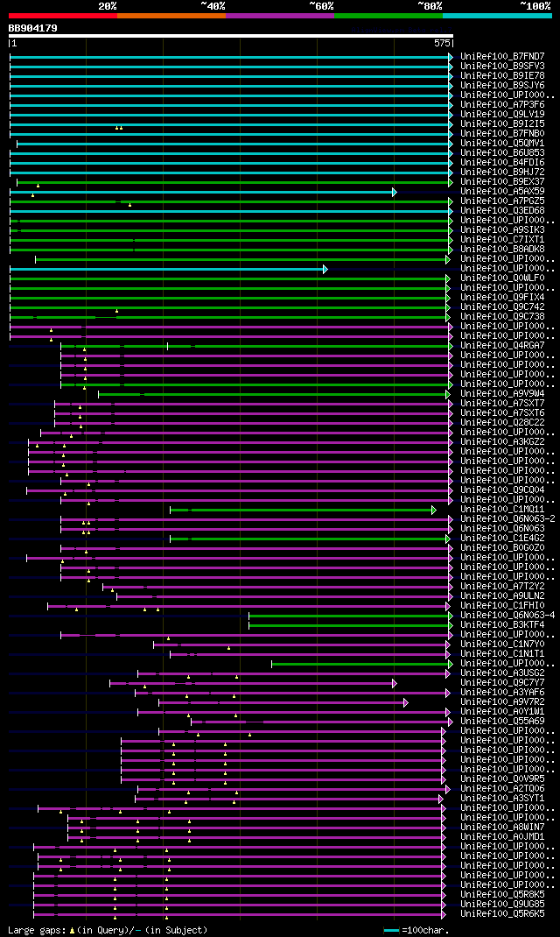The image size is (560, 937).
Task: Select the UniRef100_B3KTF4 label
Action: (x=502, y=625)
